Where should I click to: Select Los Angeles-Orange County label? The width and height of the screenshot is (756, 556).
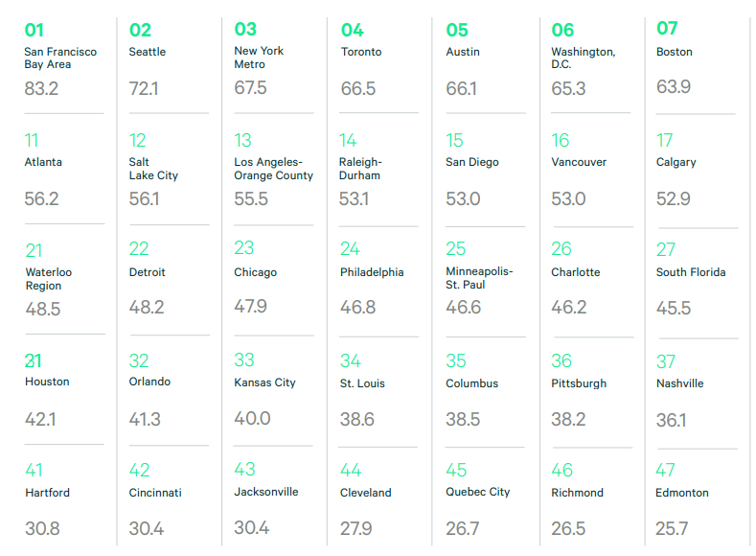click(x=273, y=169)
